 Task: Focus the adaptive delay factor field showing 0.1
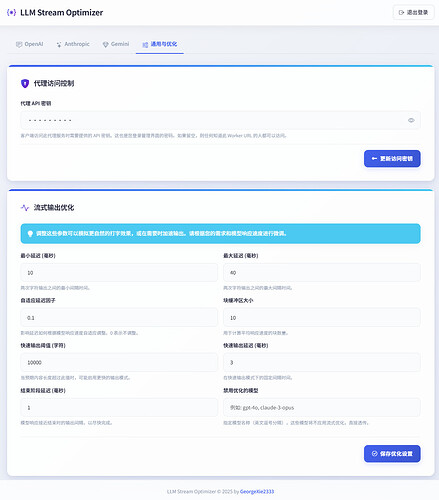tap(119, 318)
